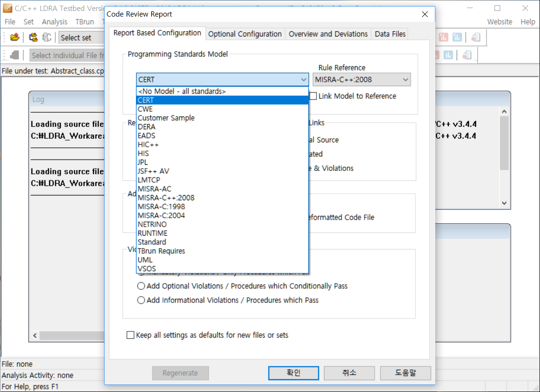The height and width of the screenshot is (392, 540).
Task: Click the grey icon beside Select Individual File
Action: [15, 55]
